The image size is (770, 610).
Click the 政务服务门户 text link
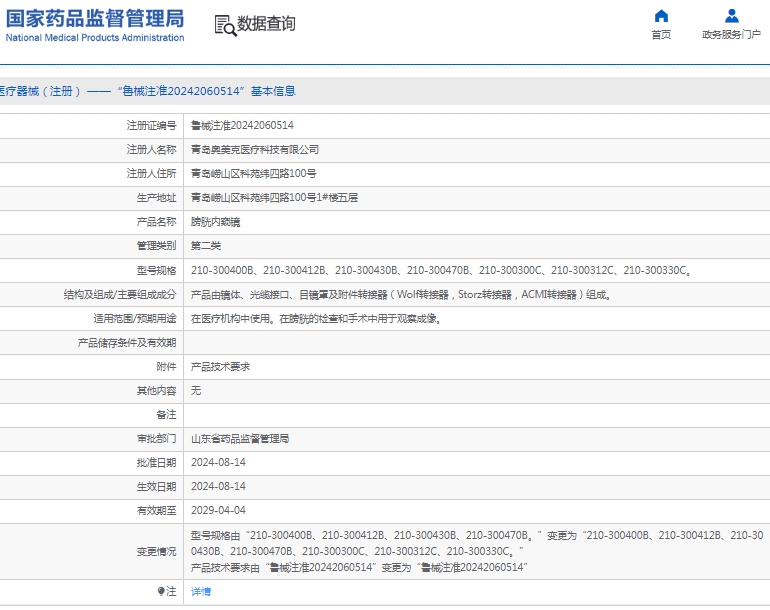[731, 34]
